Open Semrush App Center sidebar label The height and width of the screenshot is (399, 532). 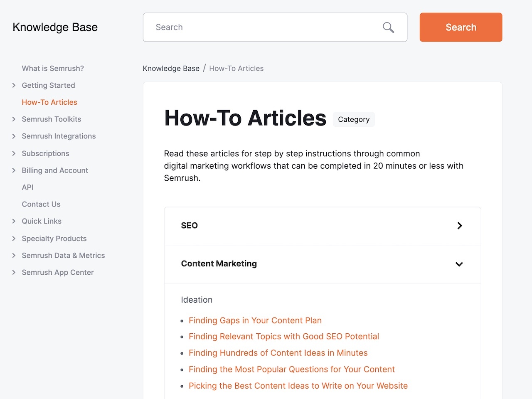(58, 273)
